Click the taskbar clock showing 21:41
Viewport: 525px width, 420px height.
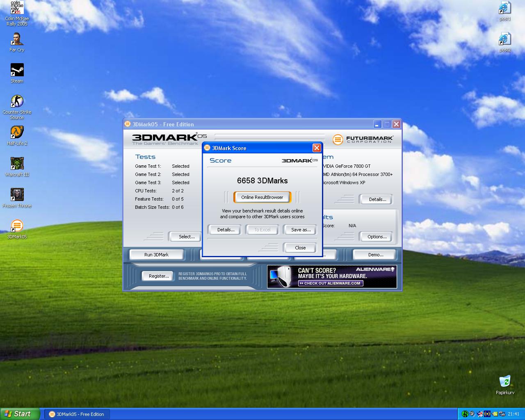(514, 414)
